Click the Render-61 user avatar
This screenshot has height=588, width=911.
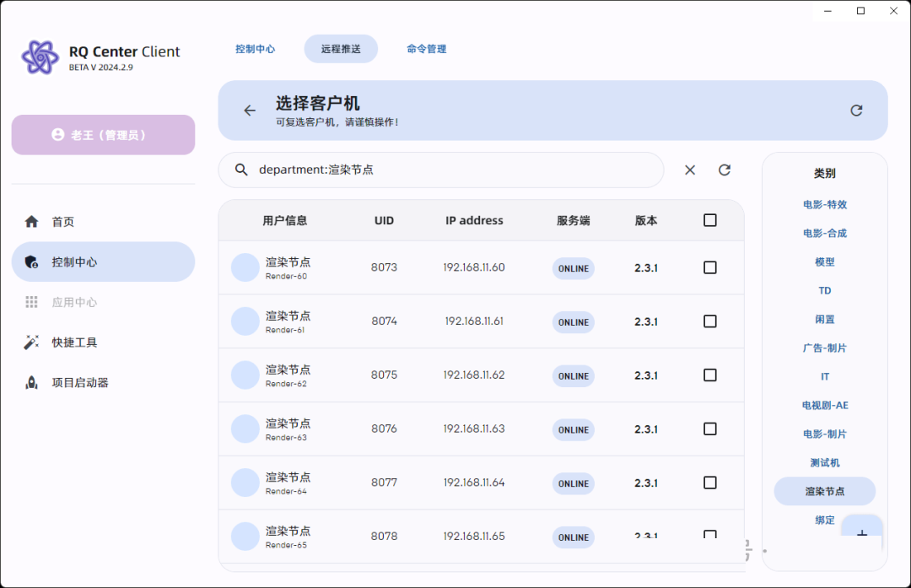point(245,321)
